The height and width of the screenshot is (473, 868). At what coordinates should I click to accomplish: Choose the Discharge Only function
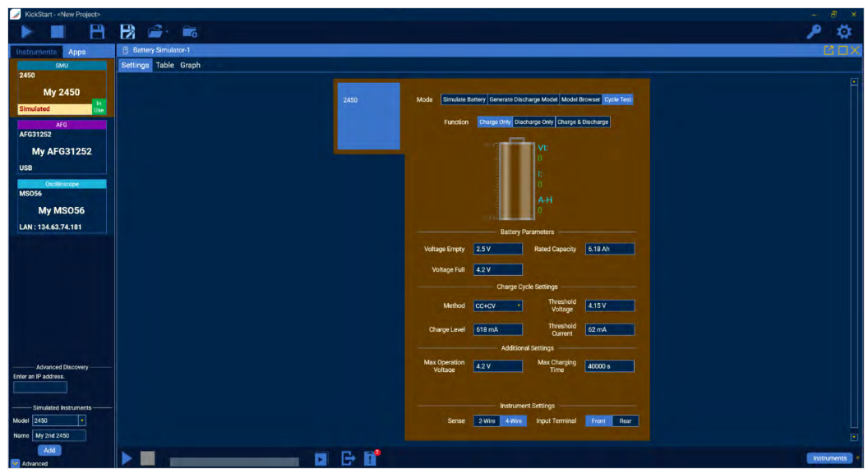coord(533,122)
